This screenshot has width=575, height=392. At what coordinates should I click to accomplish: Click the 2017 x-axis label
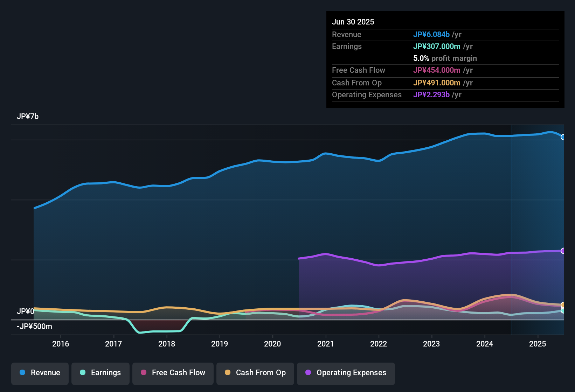tap(113, 344)
